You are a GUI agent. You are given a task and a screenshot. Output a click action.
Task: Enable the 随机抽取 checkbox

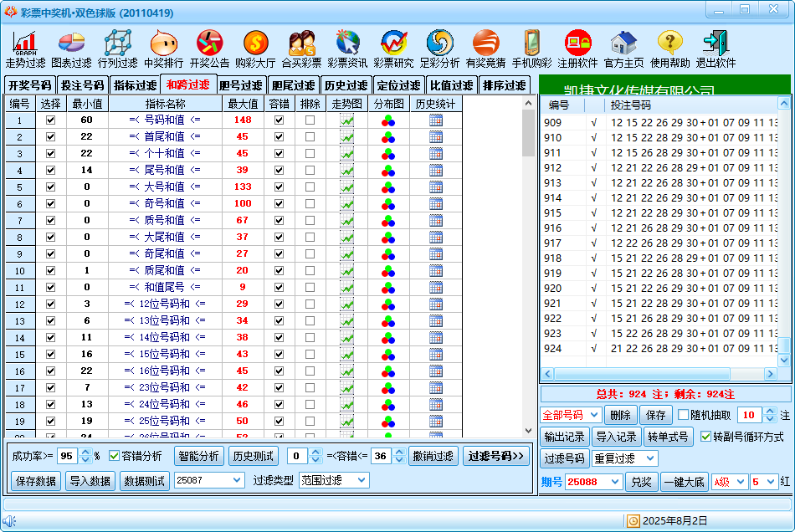coord(683,415)
